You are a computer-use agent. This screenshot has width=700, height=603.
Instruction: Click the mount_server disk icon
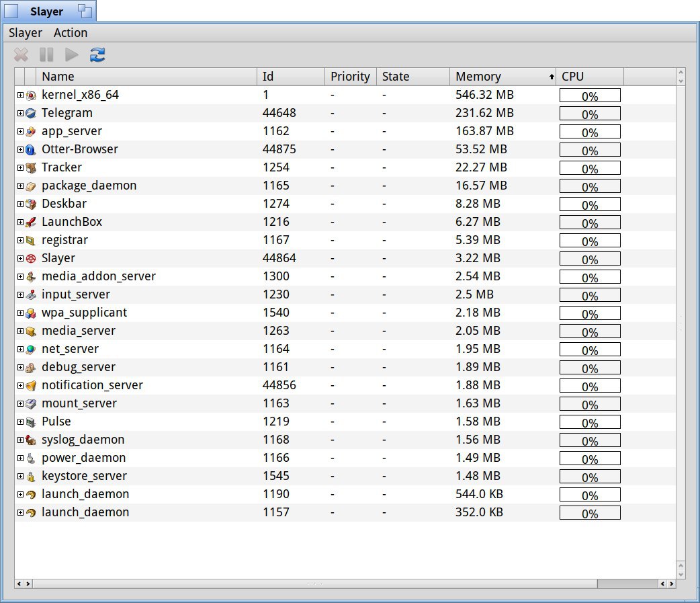point(31,404)
